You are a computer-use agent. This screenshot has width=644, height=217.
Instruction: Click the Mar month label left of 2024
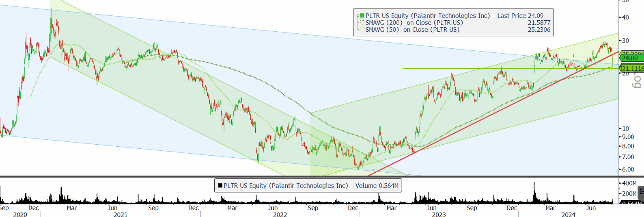pyautogui.click(x=551, y=208)
